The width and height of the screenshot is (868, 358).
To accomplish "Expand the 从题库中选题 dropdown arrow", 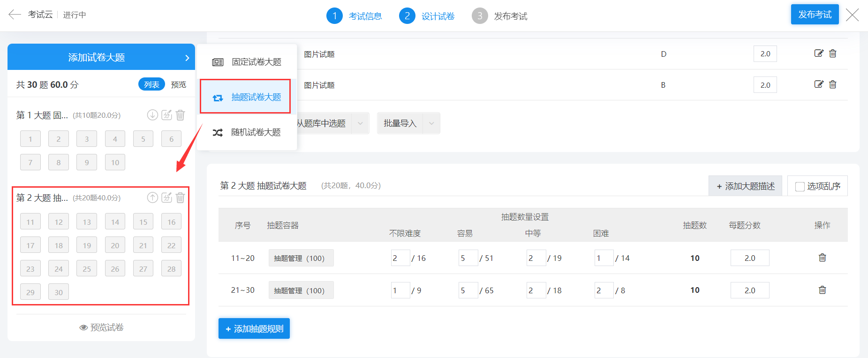I will pyautogui.click(x=360, y=123).
